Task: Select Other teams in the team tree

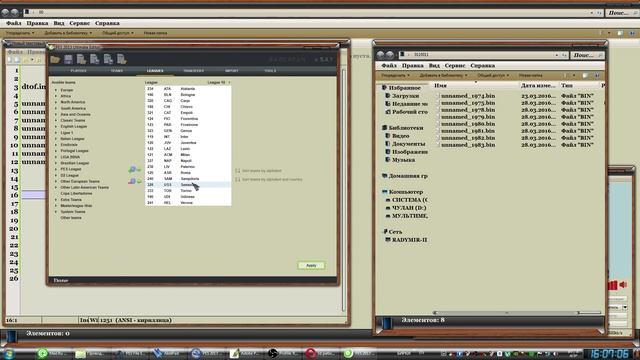Action: point(71,218)
